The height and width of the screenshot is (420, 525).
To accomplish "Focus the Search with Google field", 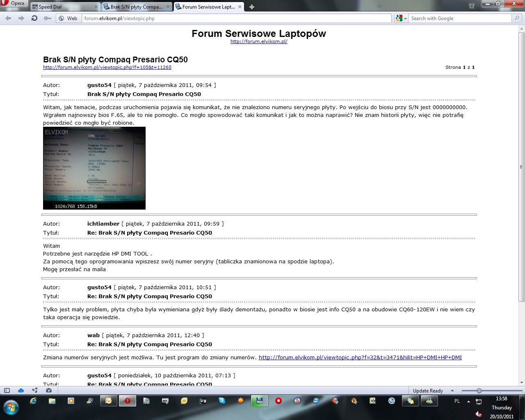I will [x=460, y=18].
